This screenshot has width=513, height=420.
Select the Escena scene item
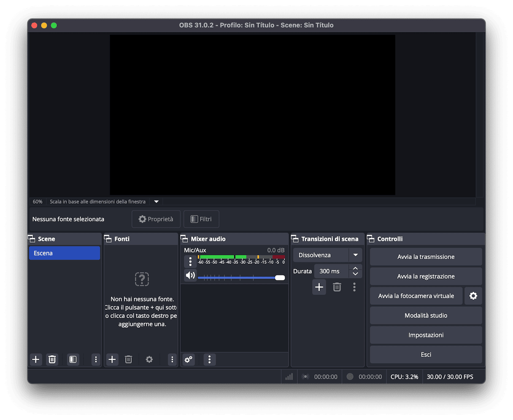[x=64, y=253]
